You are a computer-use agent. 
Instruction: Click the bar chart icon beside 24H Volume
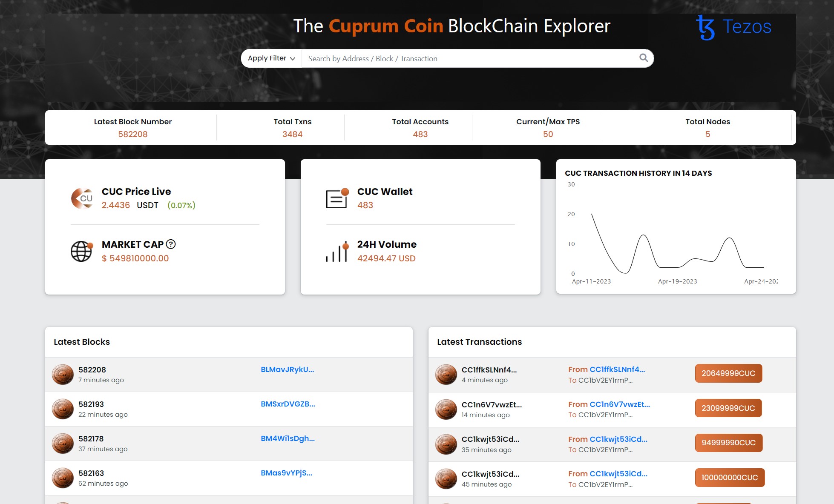click(x=337, y=251)
